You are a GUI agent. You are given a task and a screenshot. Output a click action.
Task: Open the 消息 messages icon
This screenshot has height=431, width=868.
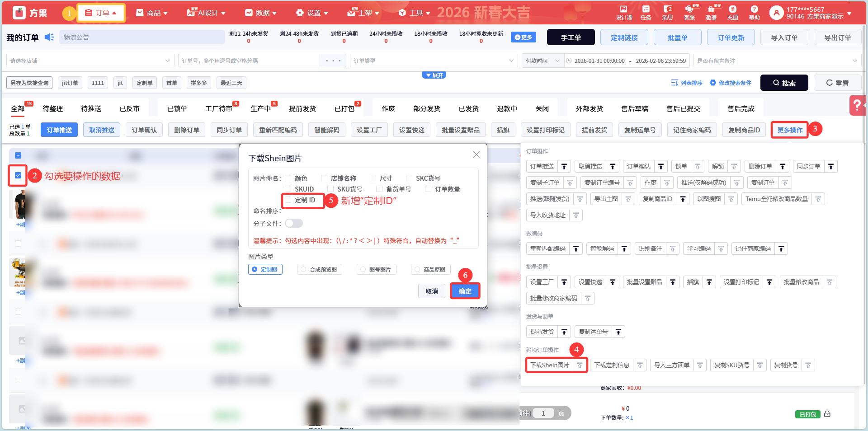tap(668, 13)
